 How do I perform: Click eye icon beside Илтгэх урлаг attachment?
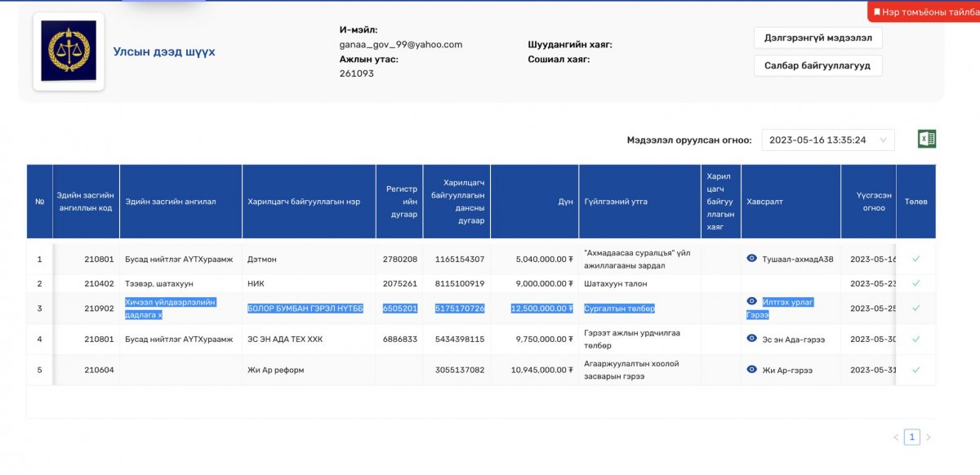[752, 302]
